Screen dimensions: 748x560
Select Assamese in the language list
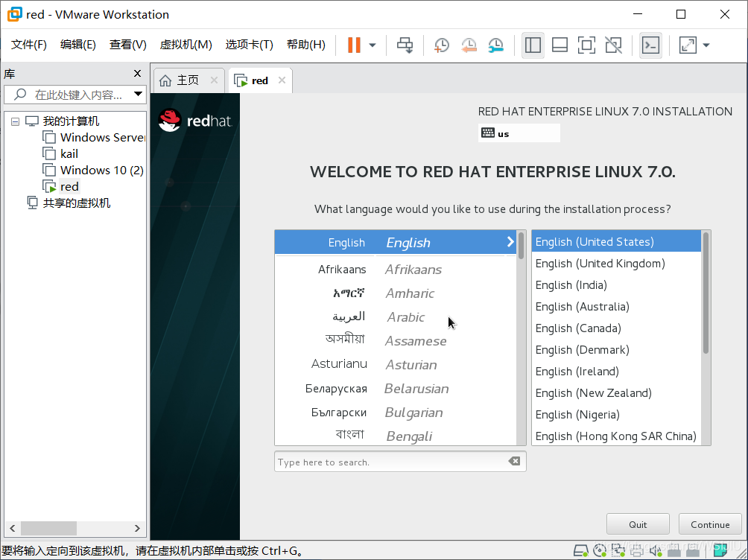pos(396,341)
